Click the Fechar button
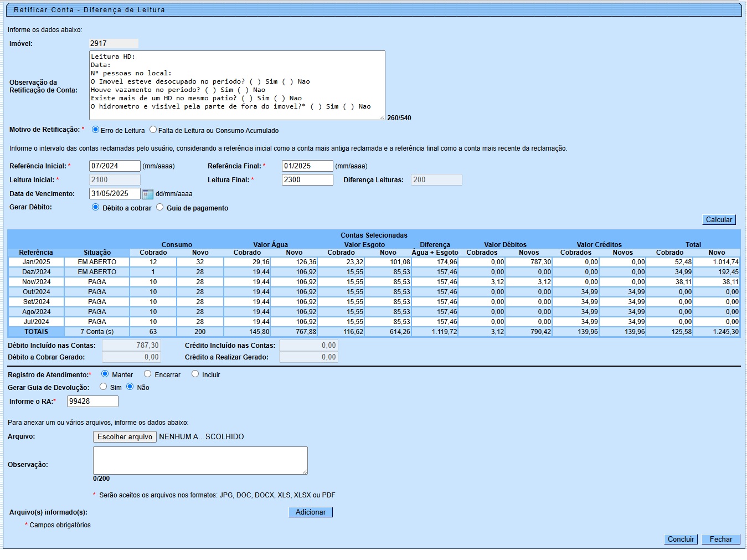This screenshot has width=747, height=560. 720,540
